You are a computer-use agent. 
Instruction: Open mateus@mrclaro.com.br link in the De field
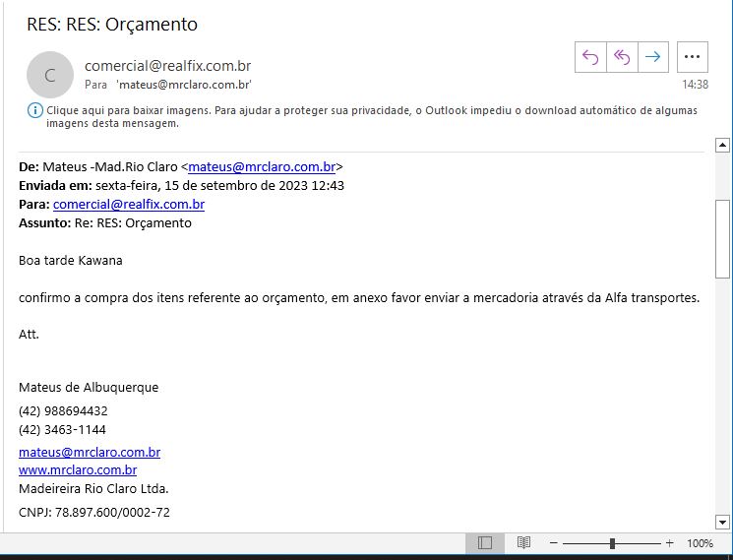[262, 167]
